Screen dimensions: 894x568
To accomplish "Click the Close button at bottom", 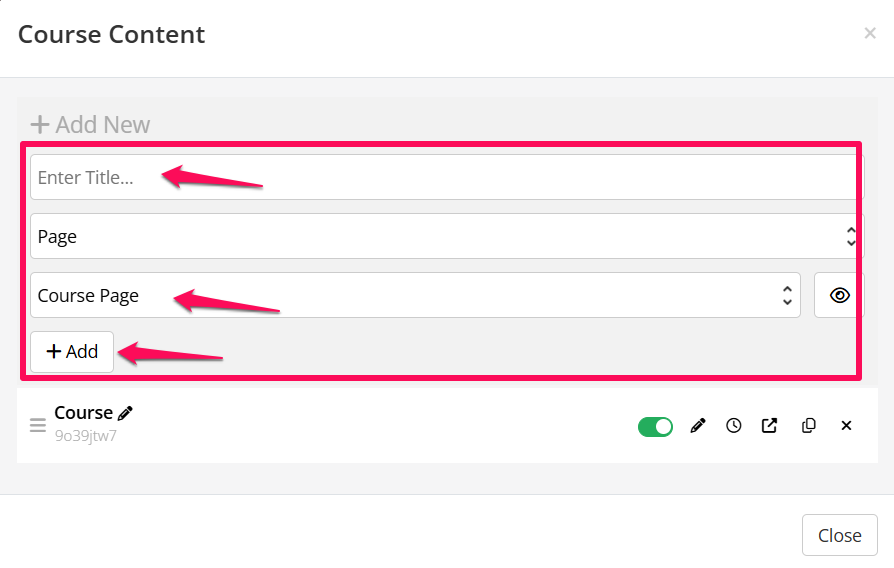I will 839,535.
